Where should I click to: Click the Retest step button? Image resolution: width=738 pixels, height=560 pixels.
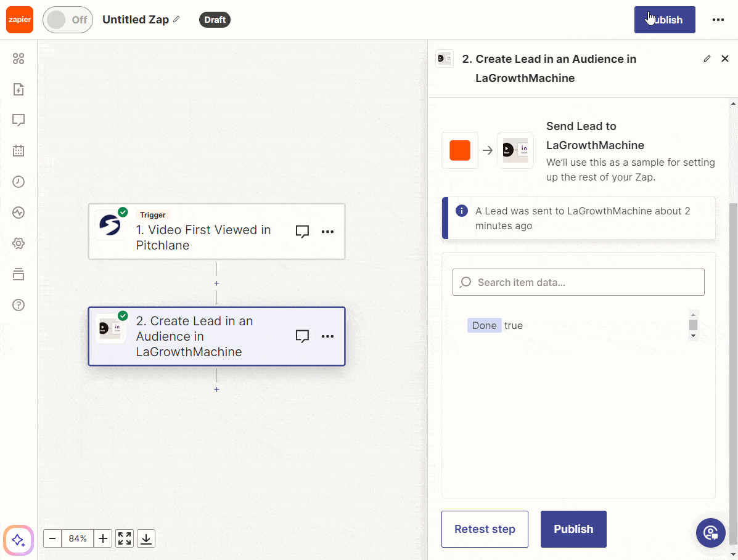coord(485,529)
